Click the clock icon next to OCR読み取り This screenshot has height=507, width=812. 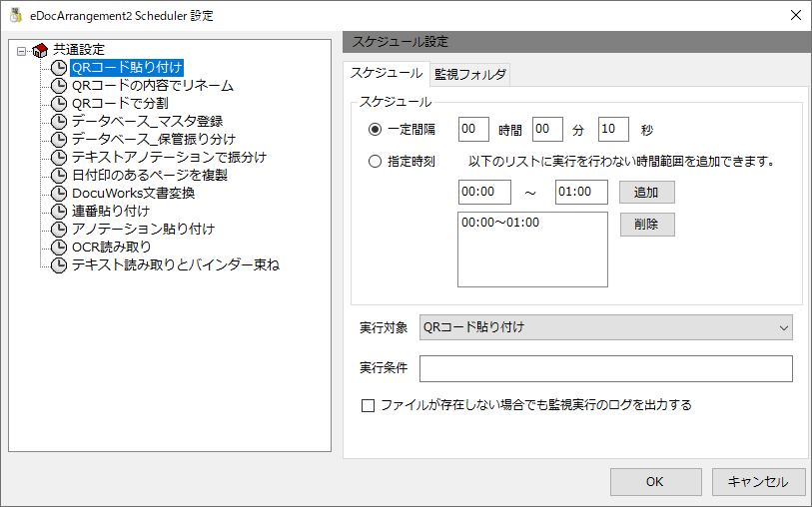[59, 247]
